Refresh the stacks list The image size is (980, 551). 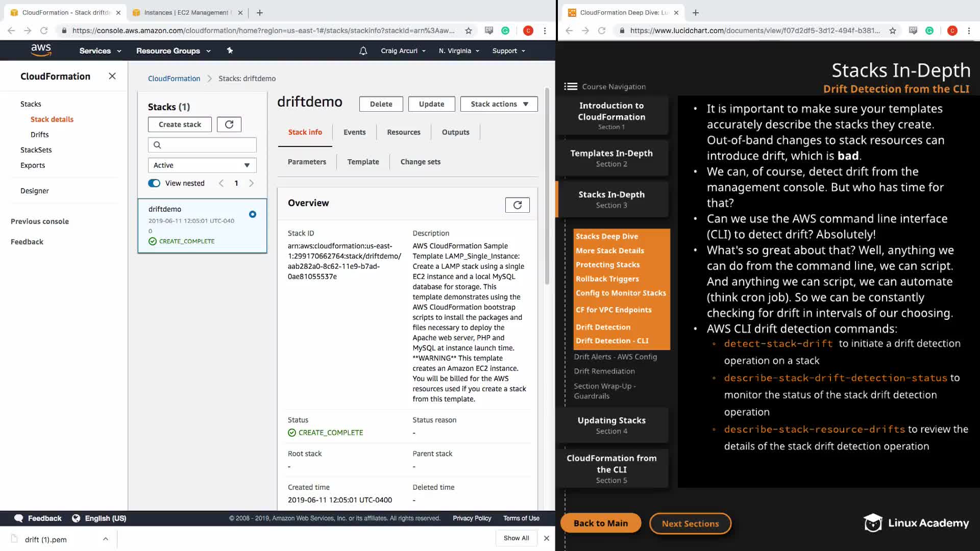(229, 124)
